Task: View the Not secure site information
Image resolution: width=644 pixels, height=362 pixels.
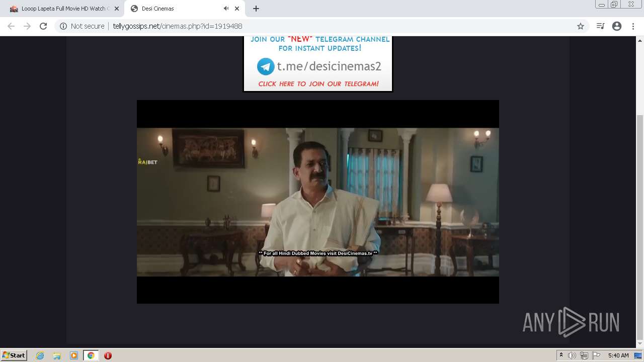Action: [82, 26]
